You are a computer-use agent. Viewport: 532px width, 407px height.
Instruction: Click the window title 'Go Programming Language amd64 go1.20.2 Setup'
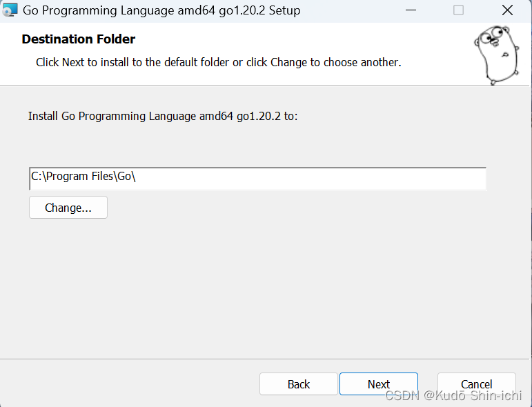(x=161, y=10)
